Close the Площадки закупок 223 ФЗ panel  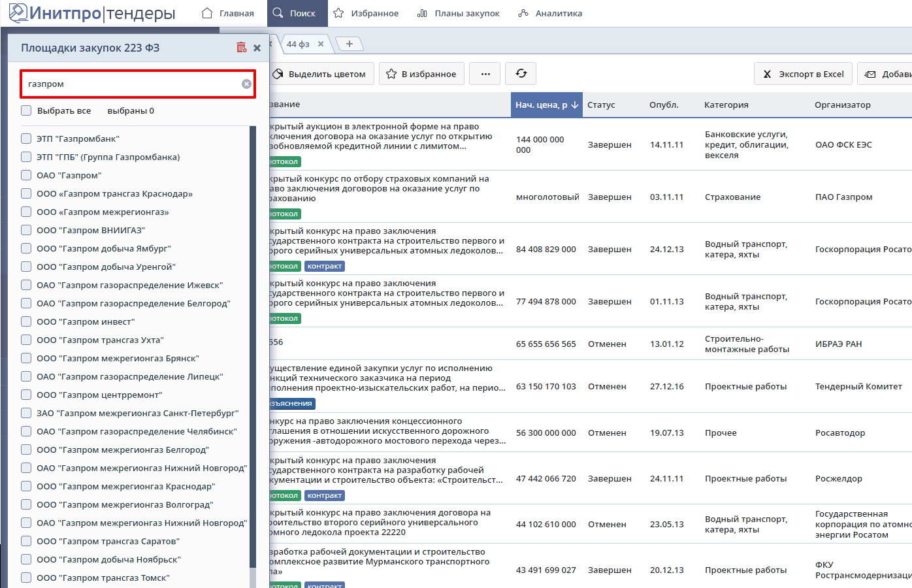(x=257, y=48)
